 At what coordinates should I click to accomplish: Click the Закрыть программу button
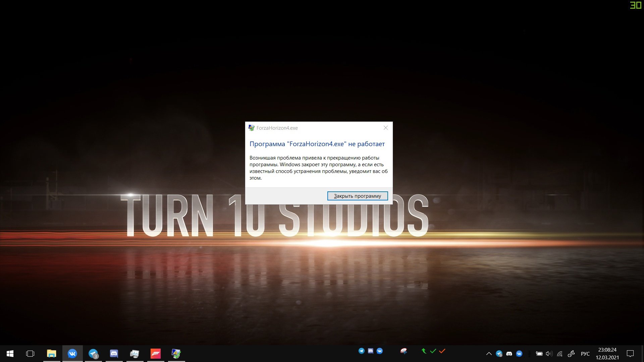358,196
